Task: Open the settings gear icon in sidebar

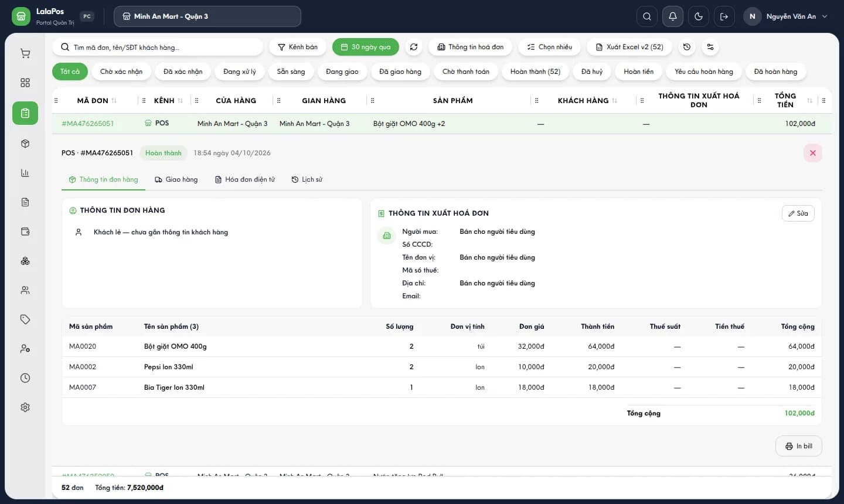Action: [x=25, y=407]
